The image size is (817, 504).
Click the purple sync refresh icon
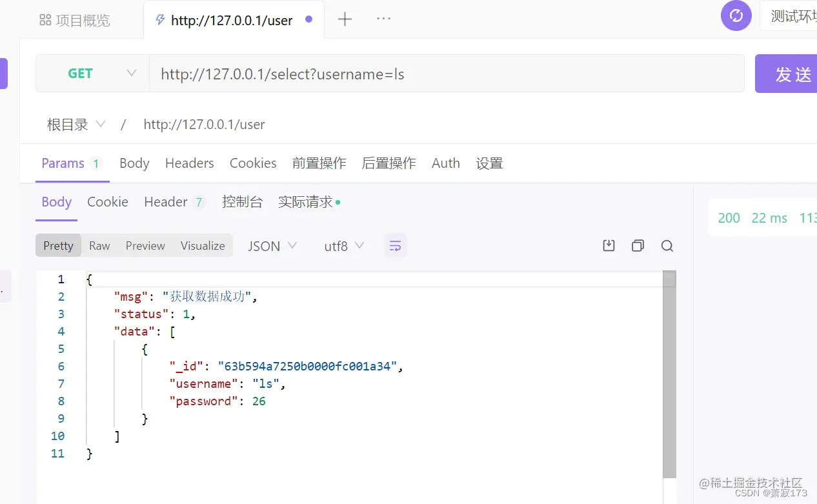[x=736, y=15]
